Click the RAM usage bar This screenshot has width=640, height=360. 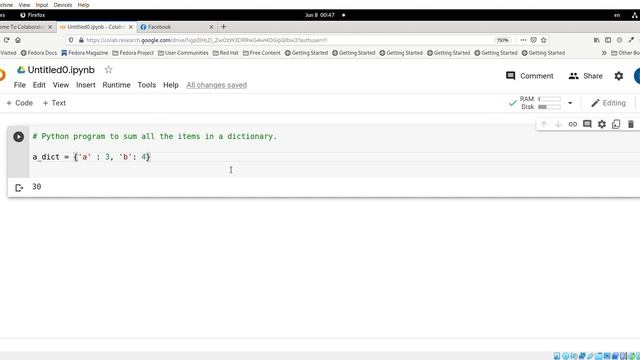[549, 99]
